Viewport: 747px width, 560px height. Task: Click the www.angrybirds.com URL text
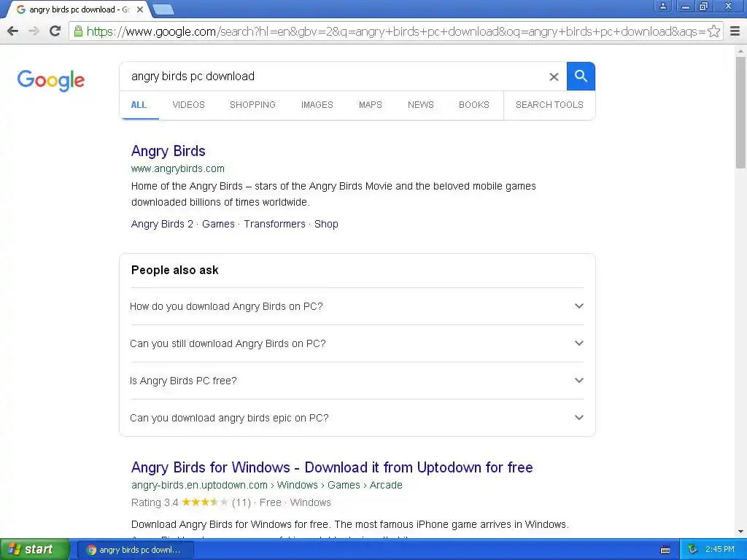[178, 168]
